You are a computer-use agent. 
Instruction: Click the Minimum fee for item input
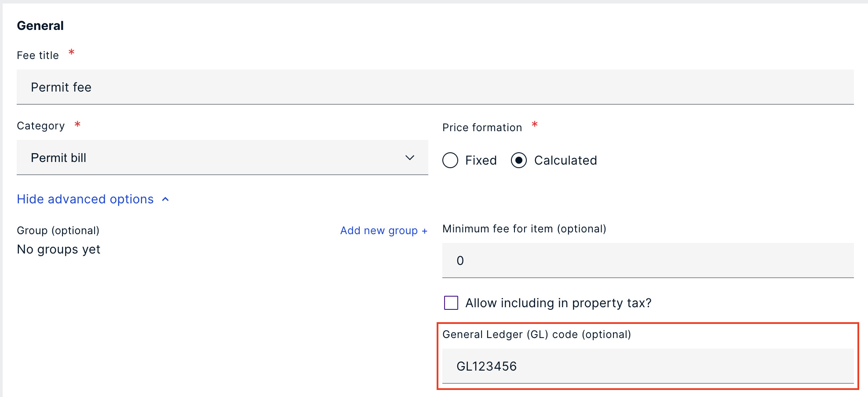[648, 261]
